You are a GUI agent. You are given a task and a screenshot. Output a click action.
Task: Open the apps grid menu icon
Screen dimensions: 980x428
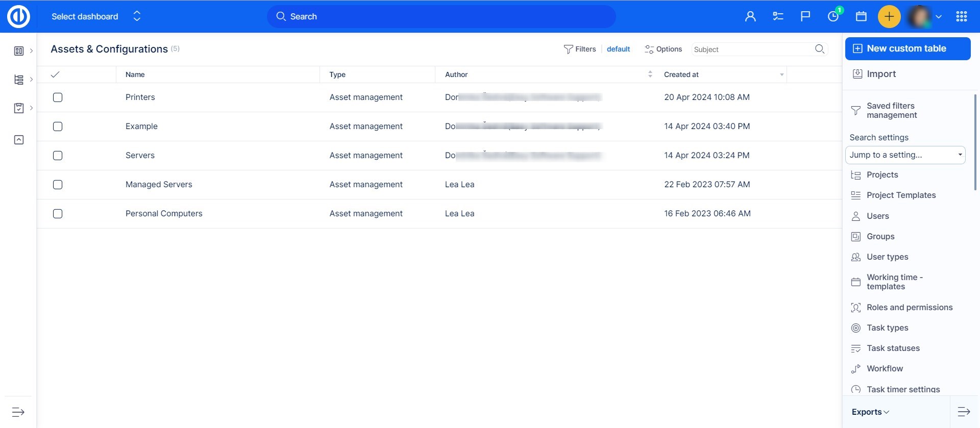pos(962,16)
